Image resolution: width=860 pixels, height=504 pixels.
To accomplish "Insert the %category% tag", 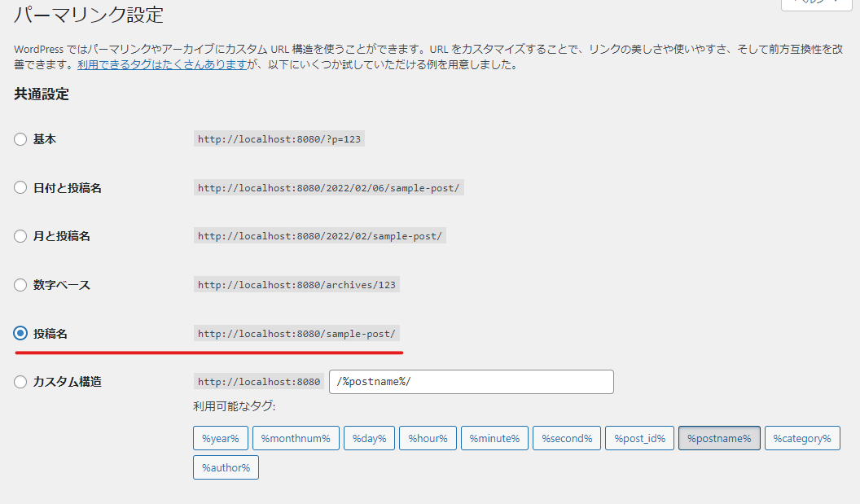I will 802,437.
